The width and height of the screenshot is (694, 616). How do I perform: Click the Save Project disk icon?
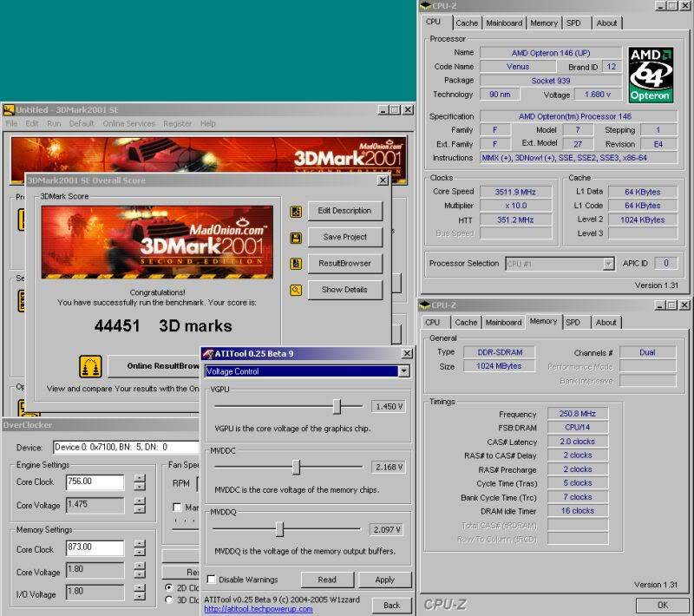(x=296, y=238)
